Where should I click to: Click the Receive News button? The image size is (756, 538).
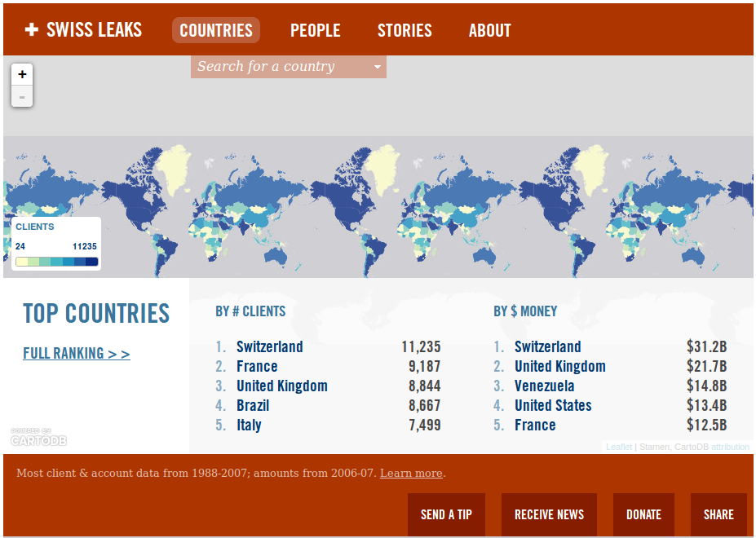click(549, 514)
